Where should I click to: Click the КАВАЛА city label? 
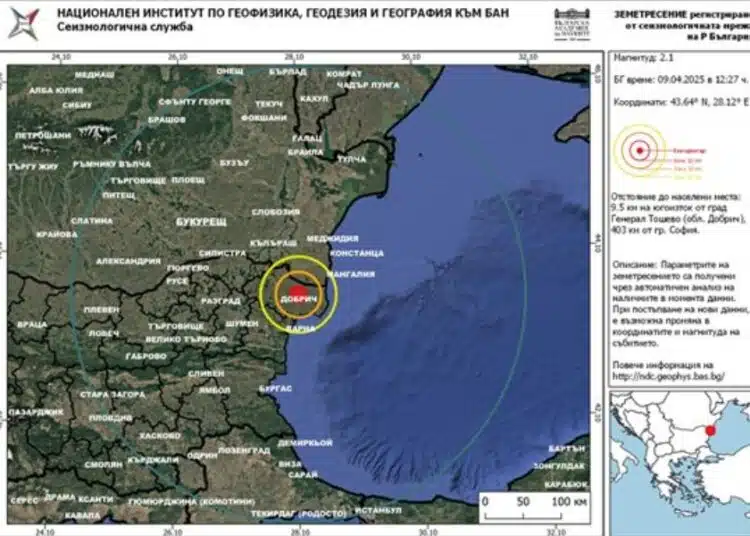82,516
